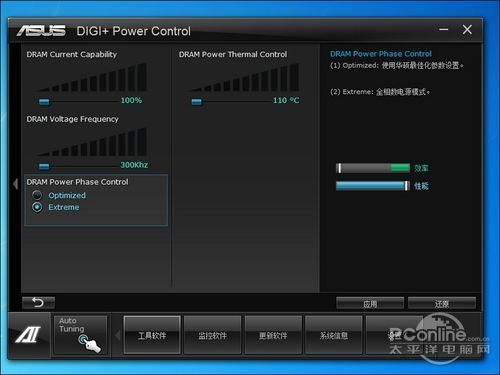Click the (1) Optimized description line
The height and width of the screenshot is (375, 500).
pyautogui.click(x=397, y=65)
